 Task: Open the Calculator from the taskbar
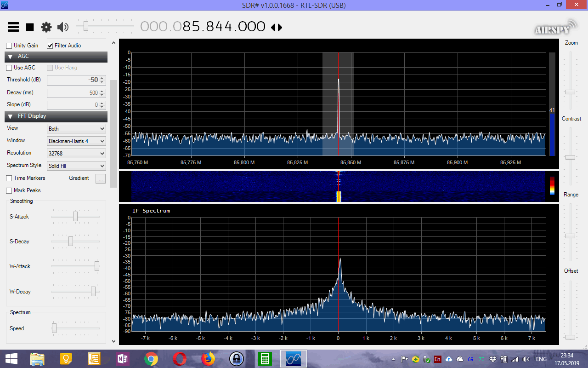(x=265, y=359)
